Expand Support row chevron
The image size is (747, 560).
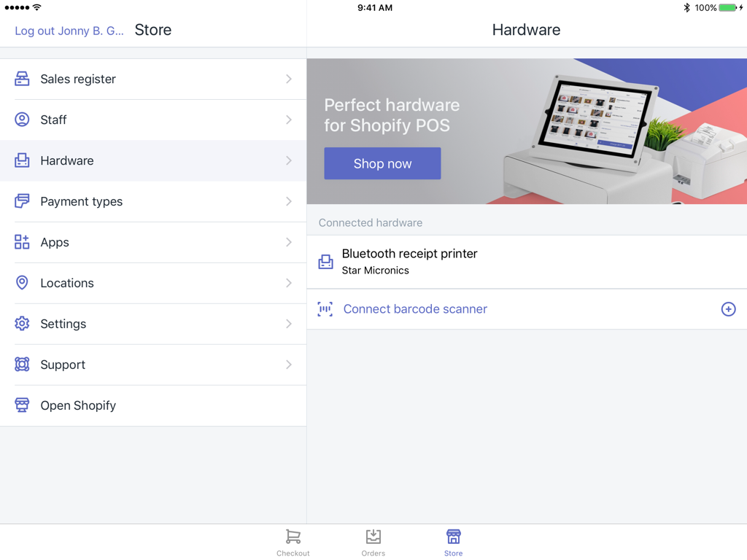pos(289,365)
